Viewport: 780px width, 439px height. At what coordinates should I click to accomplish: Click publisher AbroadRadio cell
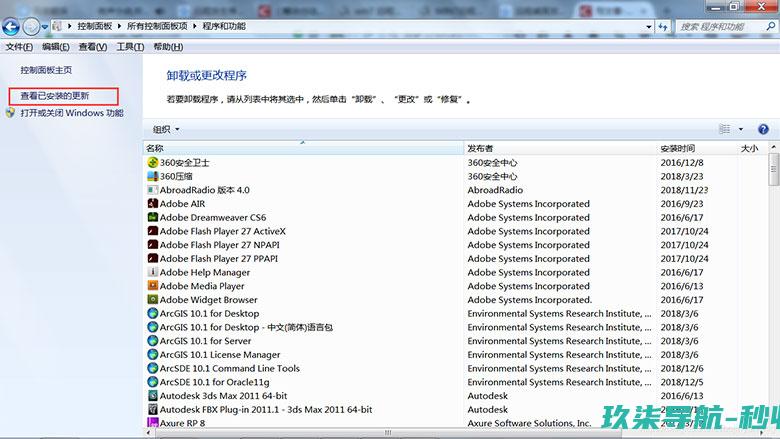[495, 190]
